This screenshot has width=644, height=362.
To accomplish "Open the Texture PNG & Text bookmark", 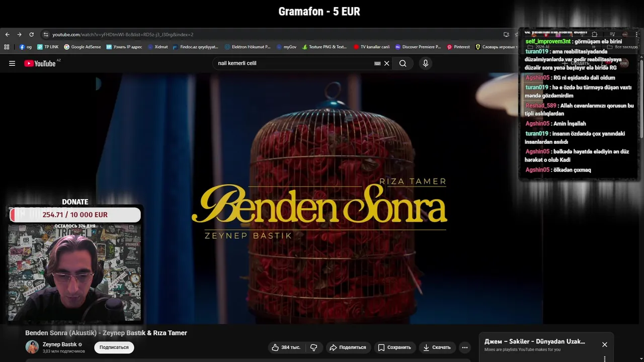I will [x=325, y=47].
